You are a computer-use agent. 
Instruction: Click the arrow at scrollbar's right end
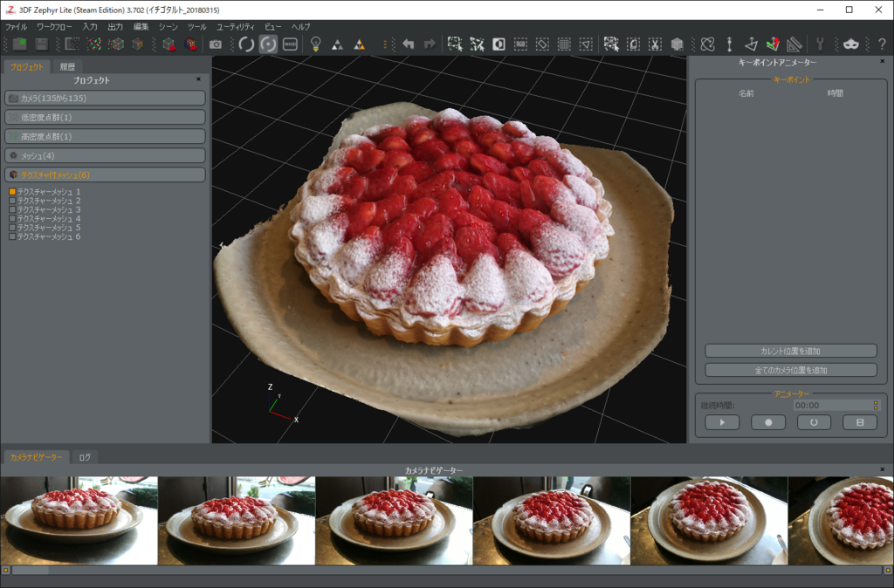[x=887, y=570]
